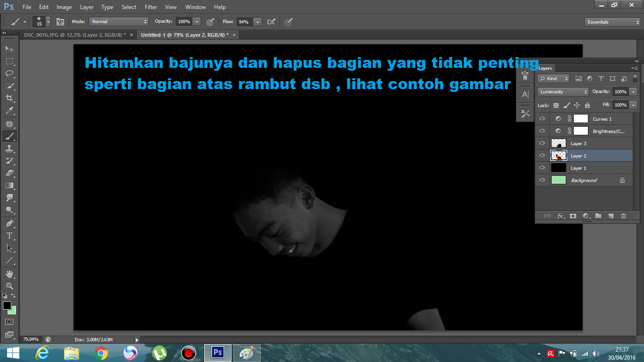The height and width of the screenshot is (362, 644).
Task: Open the Create new layer icon
Action: (611, 215)
